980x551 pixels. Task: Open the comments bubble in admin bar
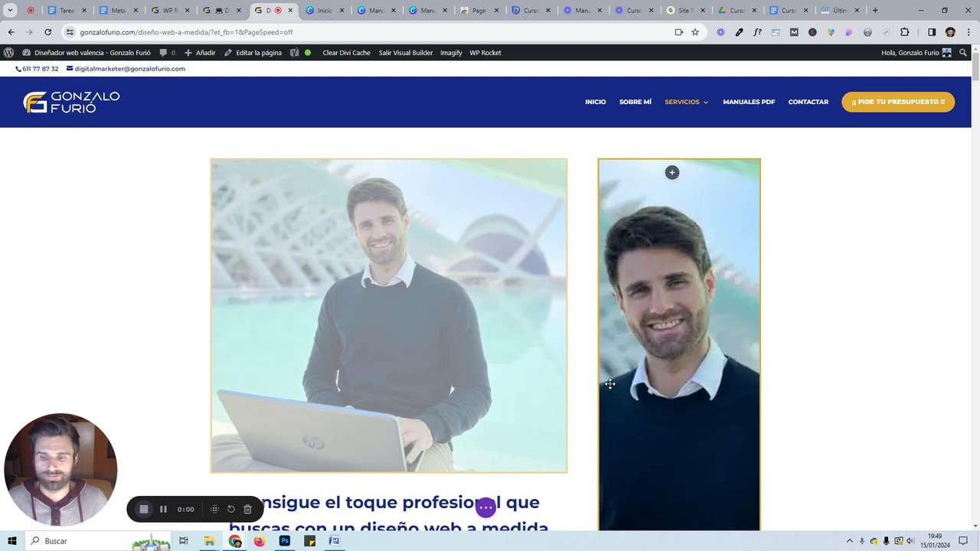click(x=167, y=53)
